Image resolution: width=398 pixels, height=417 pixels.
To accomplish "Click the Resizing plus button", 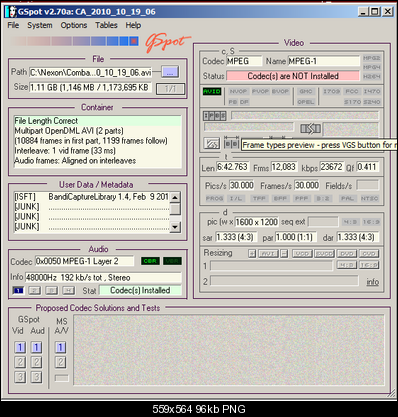I will pos(252,254).
